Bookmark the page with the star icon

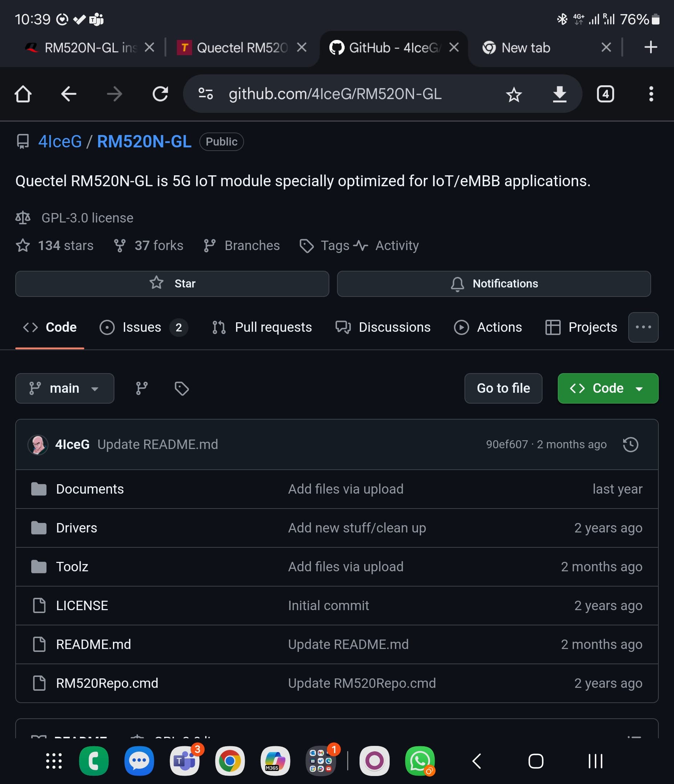click(513, 94)
